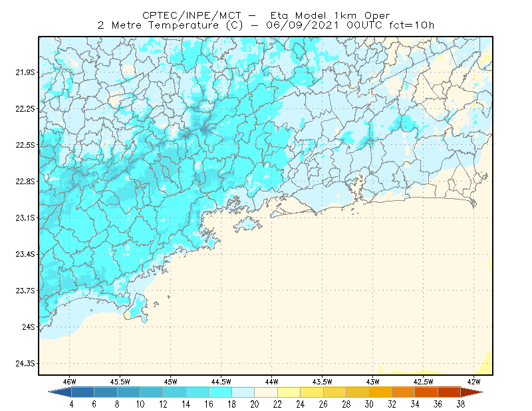The image size is (532, 411).
Task: Click the colorbar value "22"
Action: [277, 404]
